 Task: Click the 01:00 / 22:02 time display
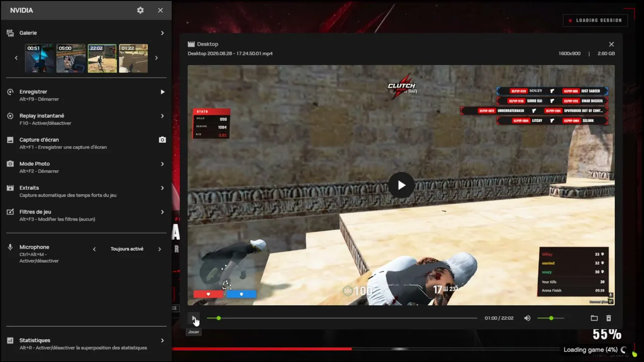tap(499, 318)
